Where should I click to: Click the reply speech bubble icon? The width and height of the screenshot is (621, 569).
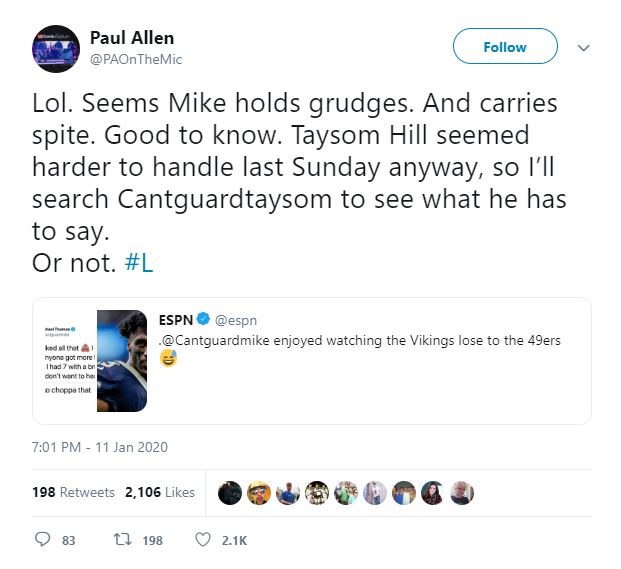pyautogui.click(x=42, y=539)
